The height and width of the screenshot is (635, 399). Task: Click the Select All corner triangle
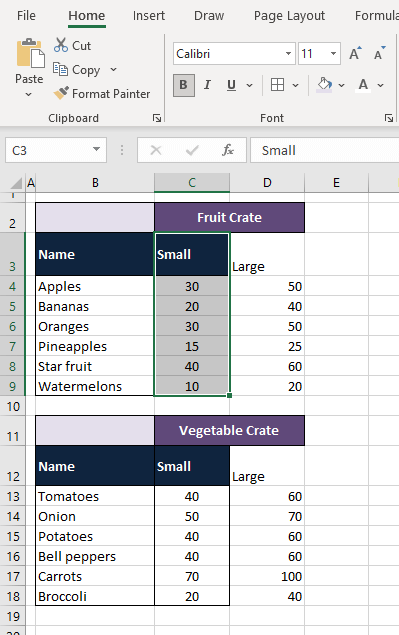tap(16, 183)
